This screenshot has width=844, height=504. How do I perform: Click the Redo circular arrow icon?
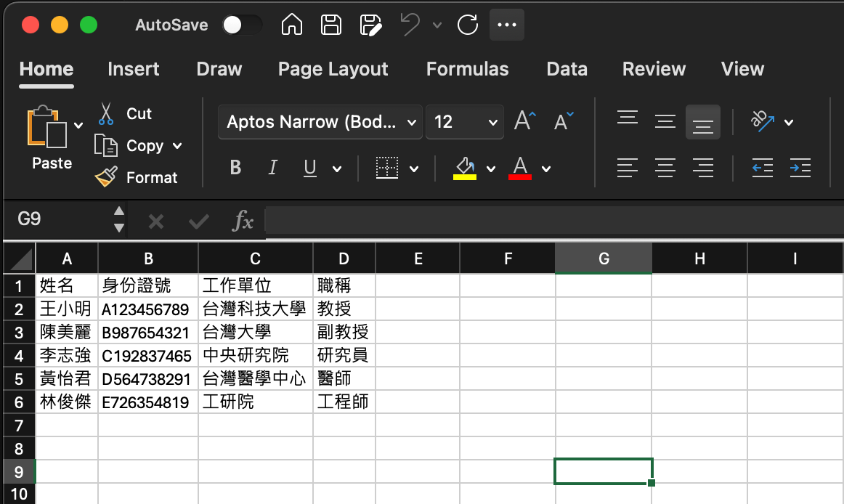click(x=468, y=25)
